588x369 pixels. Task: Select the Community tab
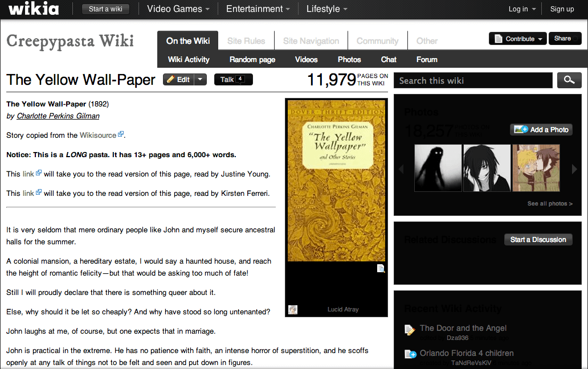(377, 41)
